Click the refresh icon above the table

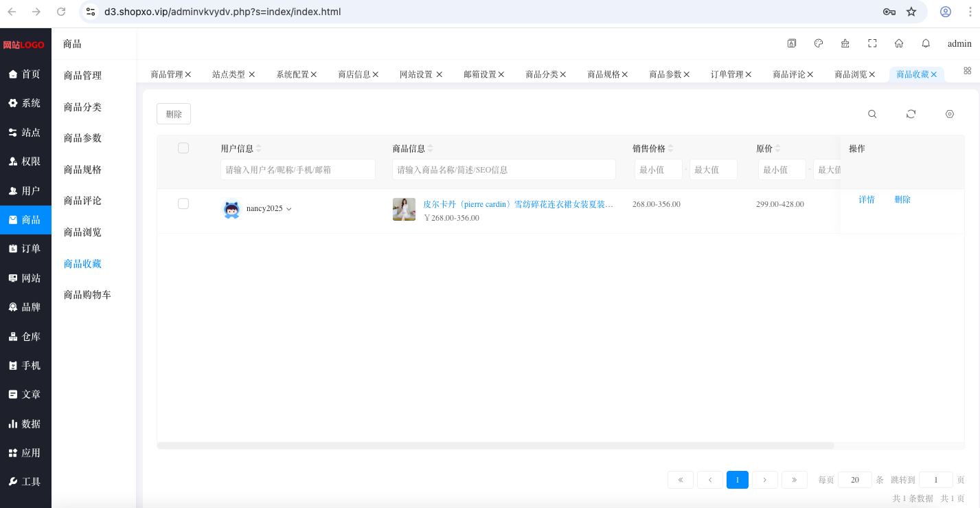point(911,114)
